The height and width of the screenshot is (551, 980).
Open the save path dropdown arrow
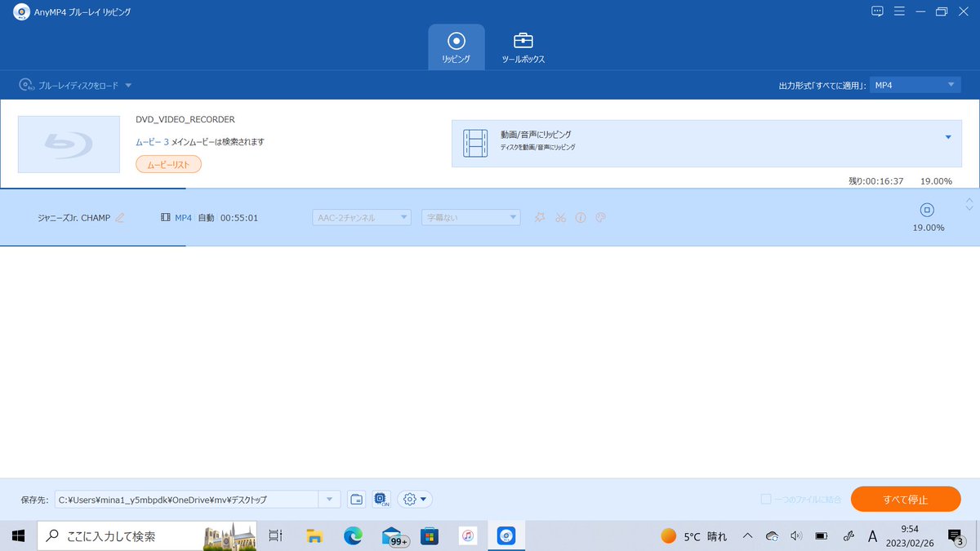[330, 499]
